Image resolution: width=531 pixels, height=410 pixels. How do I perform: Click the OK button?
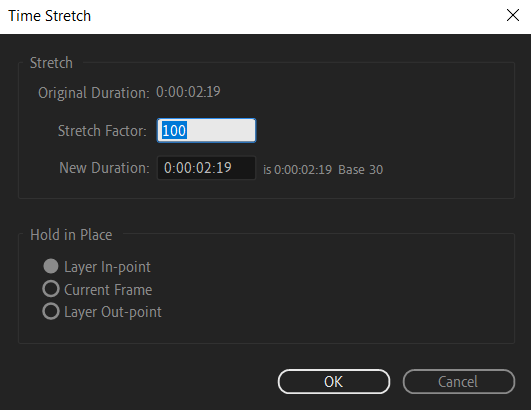click(334, 382)
